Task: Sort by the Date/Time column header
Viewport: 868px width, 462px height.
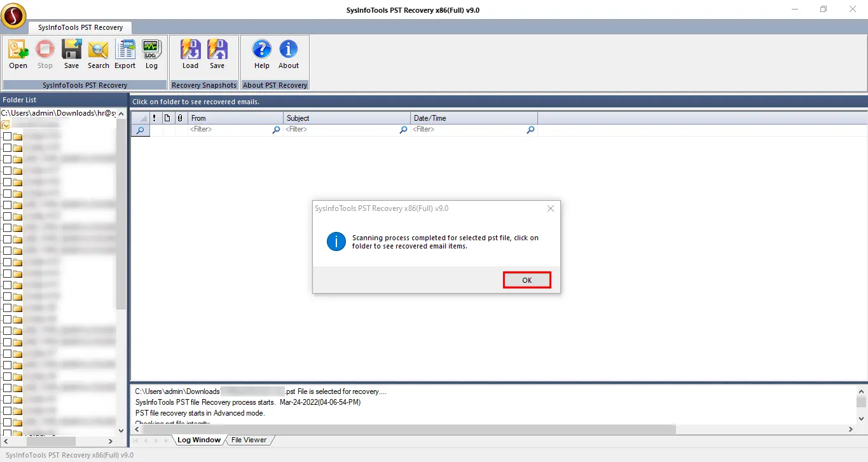Action: click(x=474, y=118)
